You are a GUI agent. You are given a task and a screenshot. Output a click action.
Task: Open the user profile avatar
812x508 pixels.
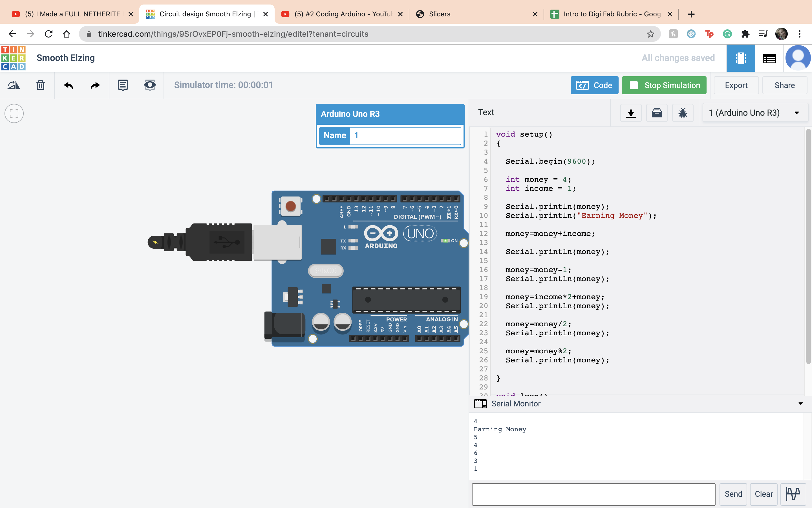coord(798,58)
